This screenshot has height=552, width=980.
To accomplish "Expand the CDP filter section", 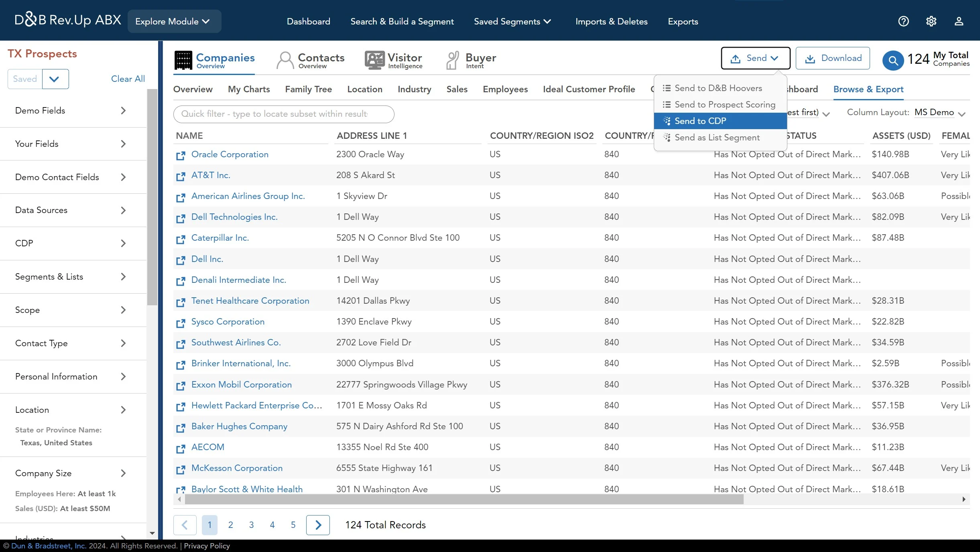I will tap(73, 244).
